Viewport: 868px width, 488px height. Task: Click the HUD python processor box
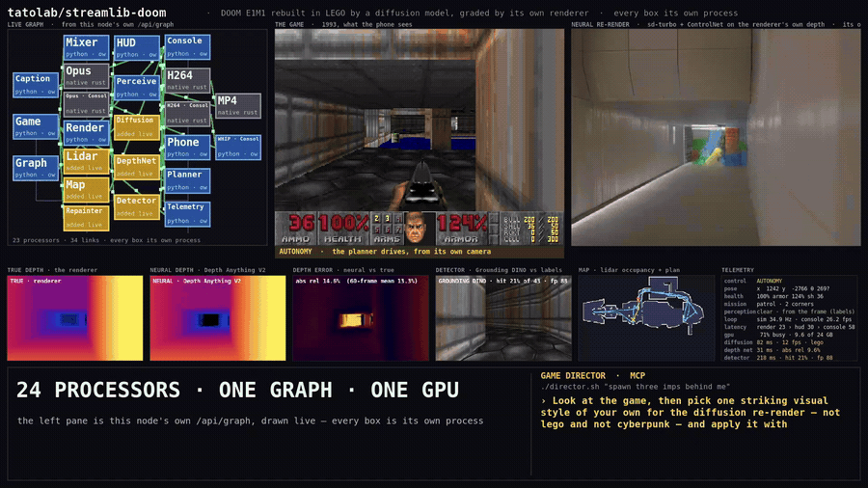(136, 47)
